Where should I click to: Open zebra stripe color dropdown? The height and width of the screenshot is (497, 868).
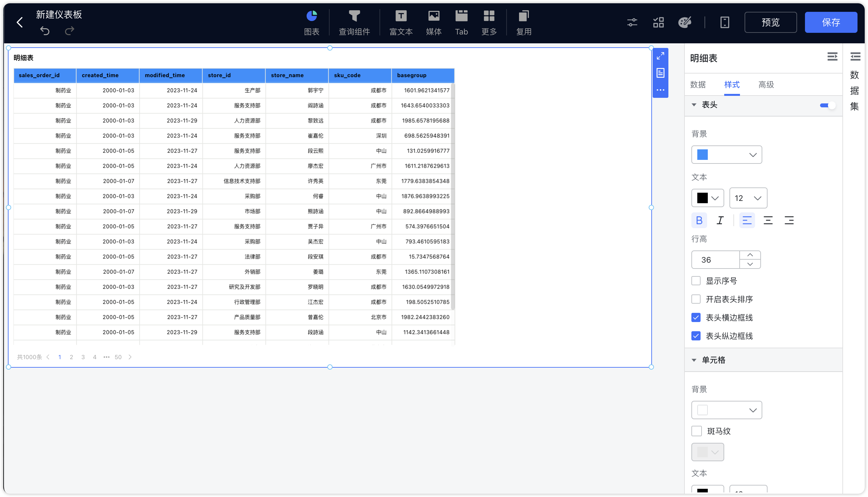707,453
